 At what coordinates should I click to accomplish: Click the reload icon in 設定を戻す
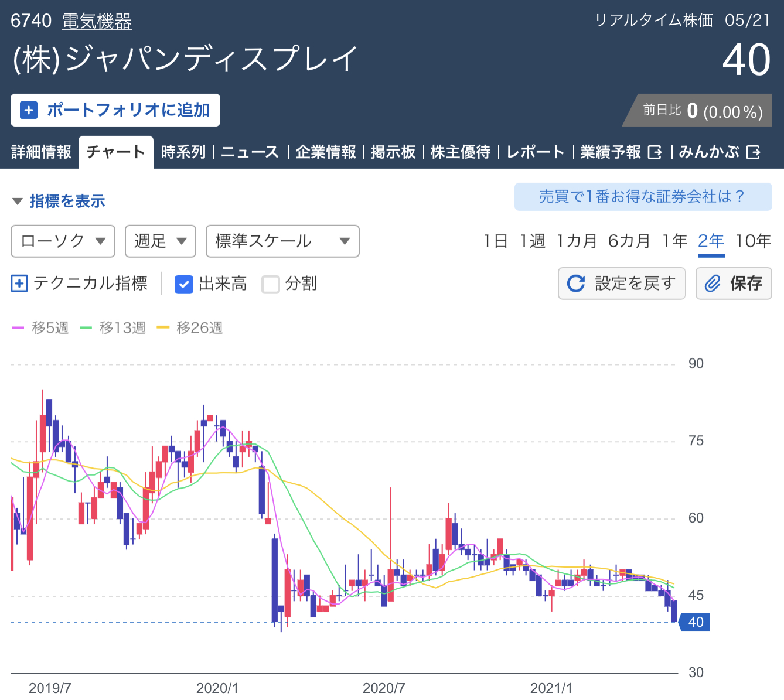click(576, 284)
